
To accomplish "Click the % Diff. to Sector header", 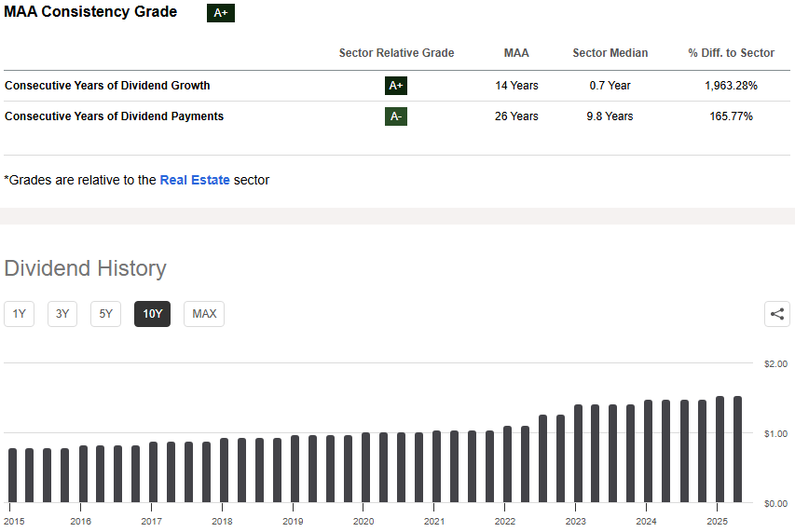I will (731, 53).
